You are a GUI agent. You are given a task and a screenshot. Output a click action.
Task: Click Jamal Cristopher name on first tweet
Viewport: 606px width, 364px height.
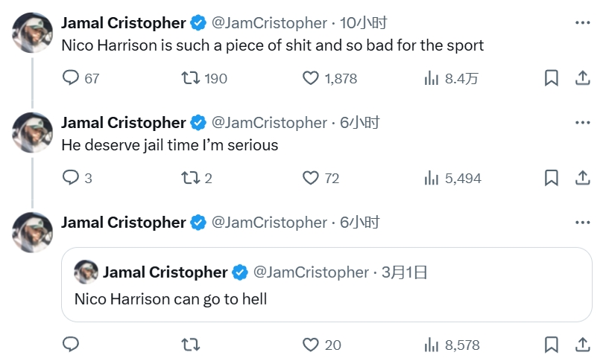pos(123,23)
